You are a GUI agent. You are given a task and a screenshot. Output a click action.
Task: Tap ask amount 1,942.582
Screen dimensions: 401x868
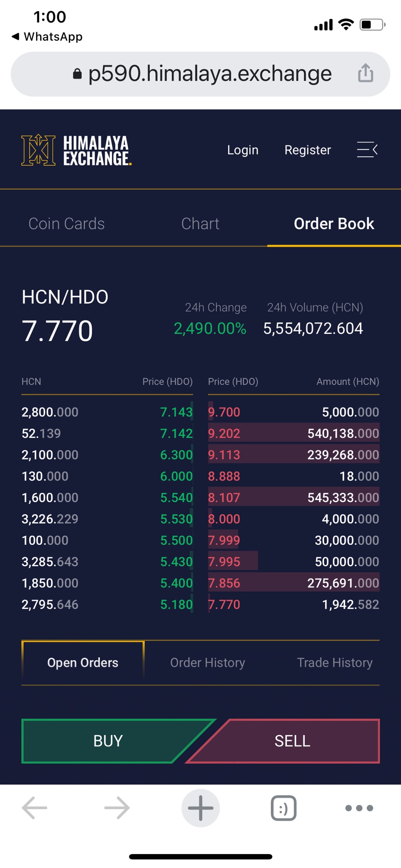click(351, 604)
